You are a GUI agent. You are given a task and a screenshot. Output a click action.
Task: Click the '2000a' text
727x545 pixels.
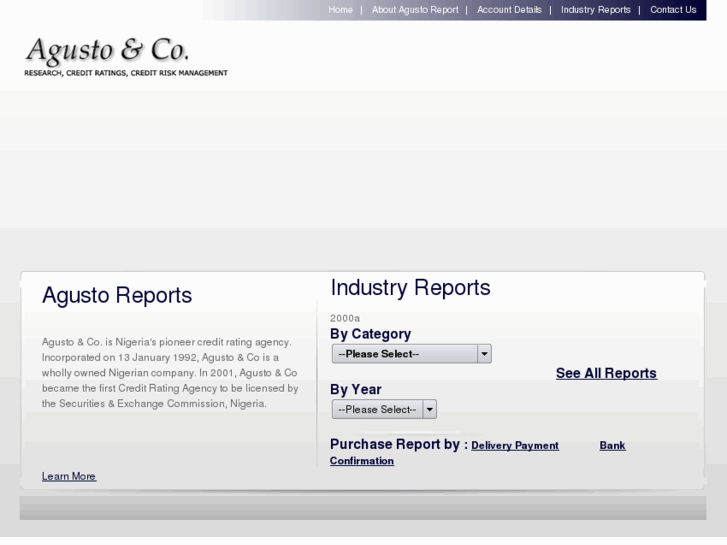coord(345,318)
